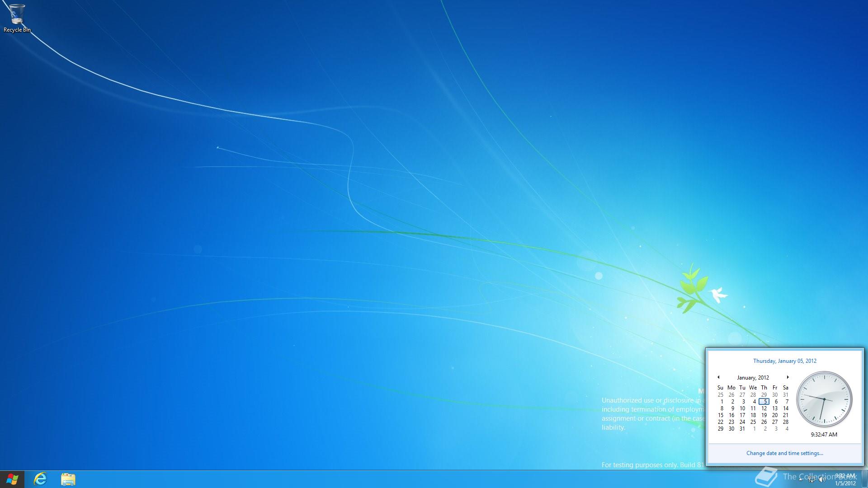The width and height of the screenshot is (868, 488).
Task: Click the Show desktop strip at the end of the taskbar
Action: [x=864, y=479]
